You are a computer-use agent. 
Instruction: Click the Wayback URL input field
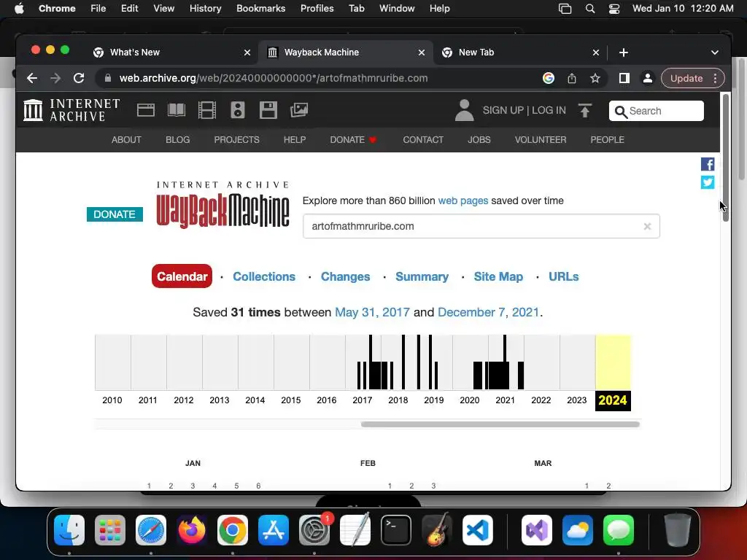pyautogui.click(x=481, y=226)
